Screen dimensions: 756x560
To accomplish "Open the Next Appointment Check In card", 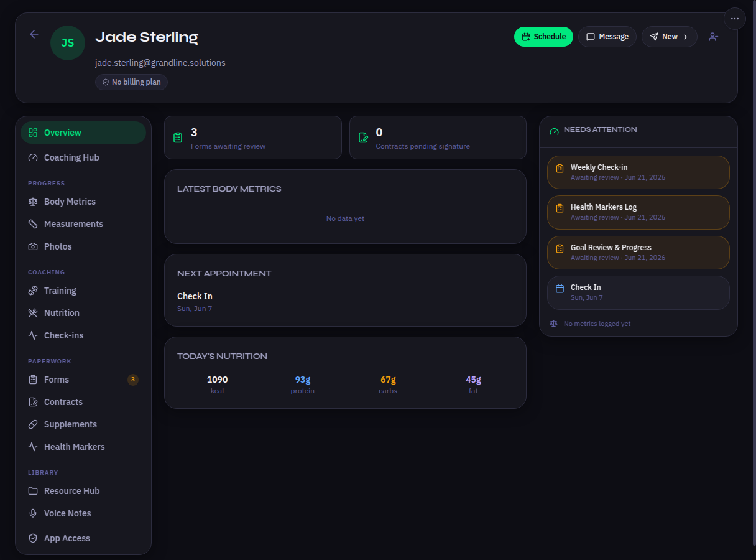I will [x=345, y=290].
